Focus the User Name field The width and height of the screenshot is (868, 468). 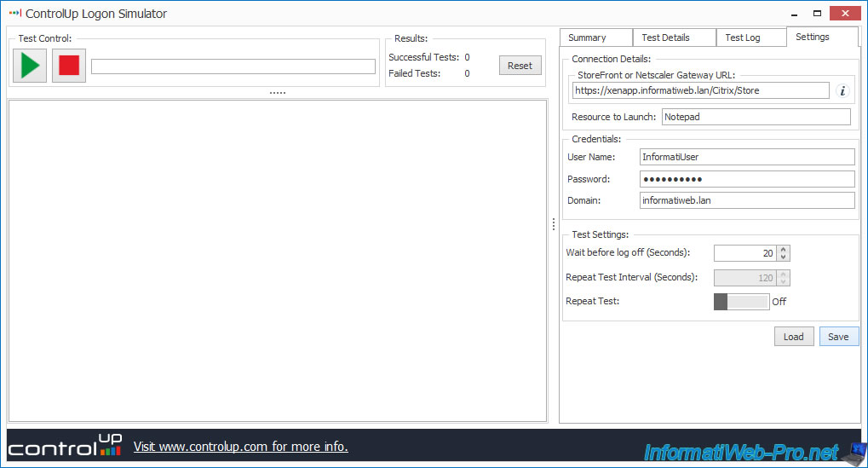coord(747,157)
